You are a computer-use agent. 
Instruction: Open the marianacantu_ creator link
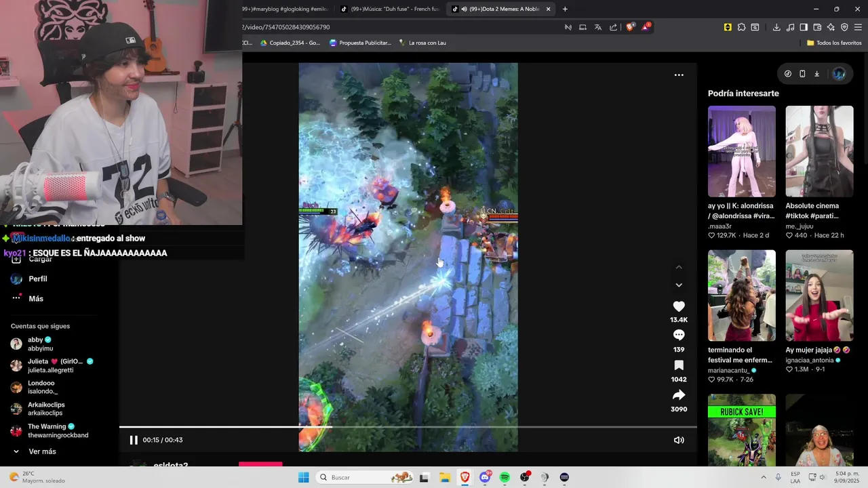(x=731, y=371)
